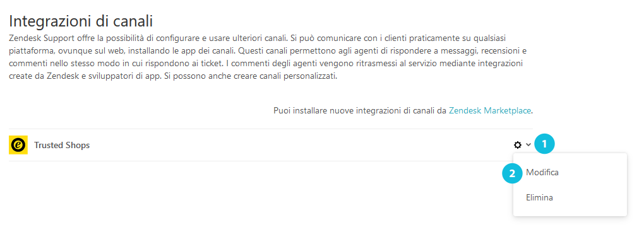Click the blue step 2 badge
Screen dimensions: 644x237
(512, 173)
